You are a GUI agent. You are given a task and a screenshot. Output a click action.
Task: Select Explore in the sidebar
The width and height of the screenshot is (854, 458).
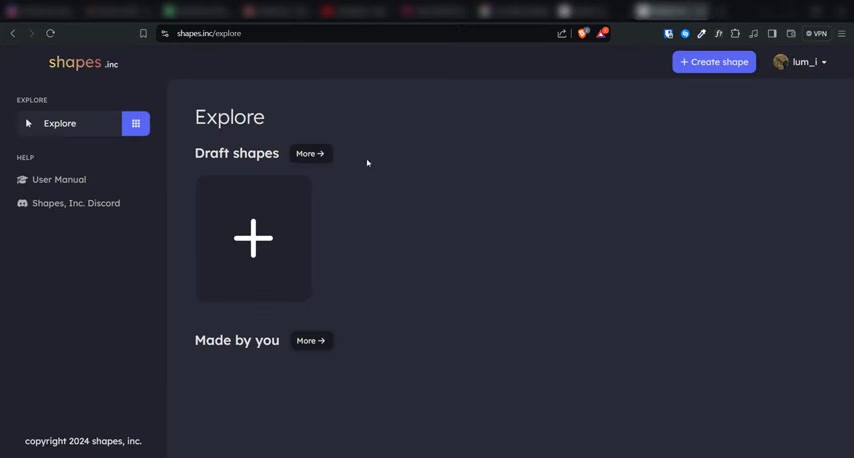click(x=69, y=124)
